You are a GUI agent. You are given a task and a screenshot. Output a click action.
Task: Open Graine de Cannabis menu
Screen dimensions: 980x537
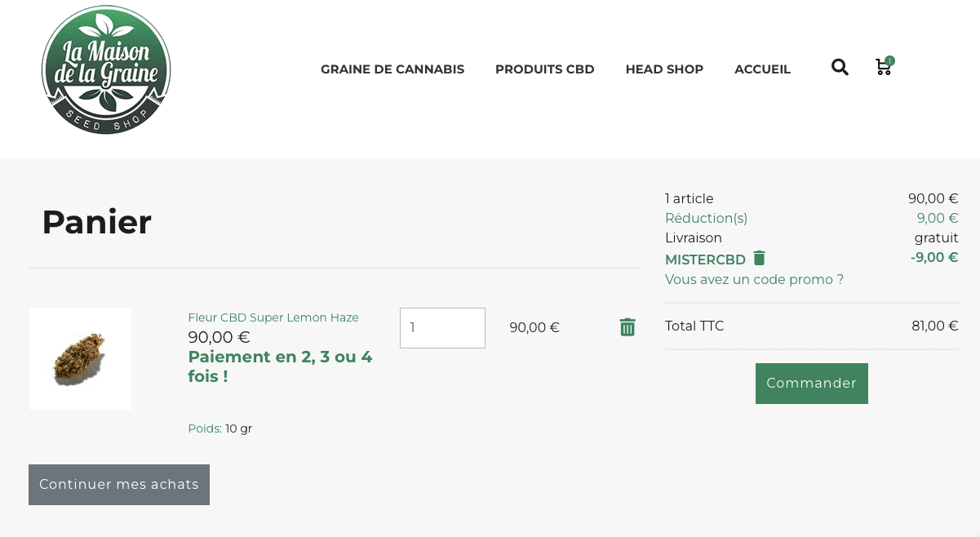click(x=392, y=69)
